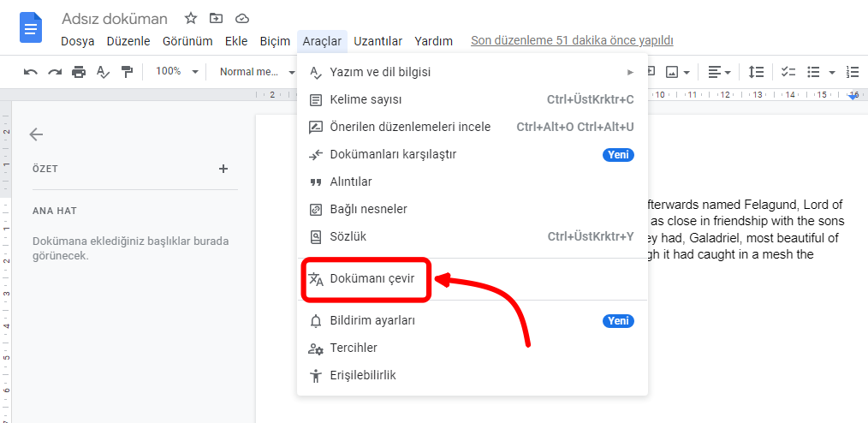Click the redo arrow in toolbar
The image size is (868, 423).
55,72
